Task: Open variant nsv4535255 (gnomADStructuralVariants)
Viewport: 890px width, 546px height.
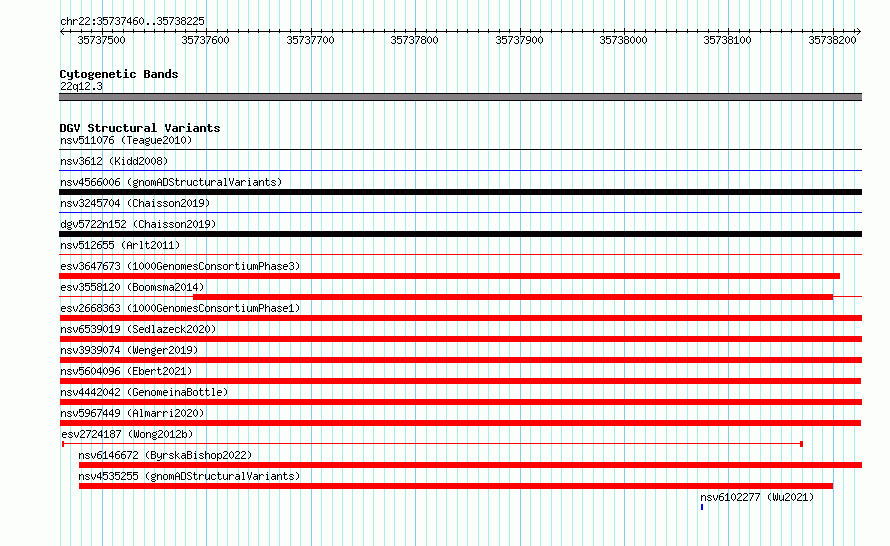Action: point(189,476)
